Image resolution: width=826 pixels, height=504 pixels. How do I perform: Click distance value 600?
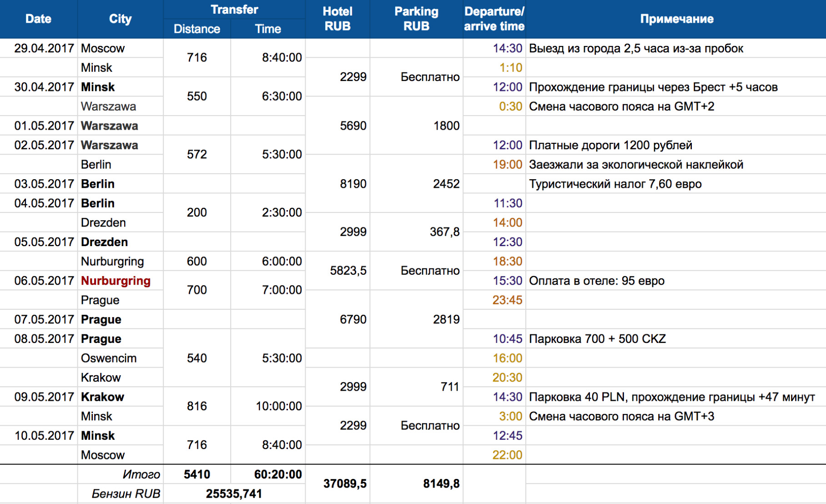click(197, 261)
